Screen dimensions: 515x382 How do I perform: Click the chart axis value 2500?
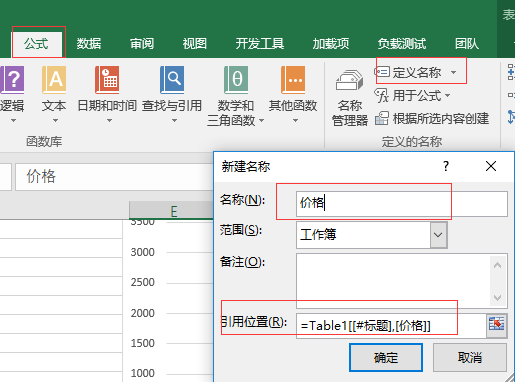point(142,282)
